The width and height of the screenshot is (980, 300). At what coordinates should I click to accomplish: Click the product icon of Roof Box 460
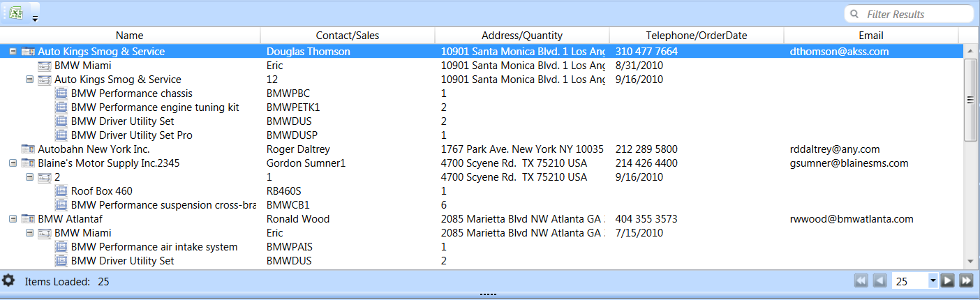click(x=61, y=191)
